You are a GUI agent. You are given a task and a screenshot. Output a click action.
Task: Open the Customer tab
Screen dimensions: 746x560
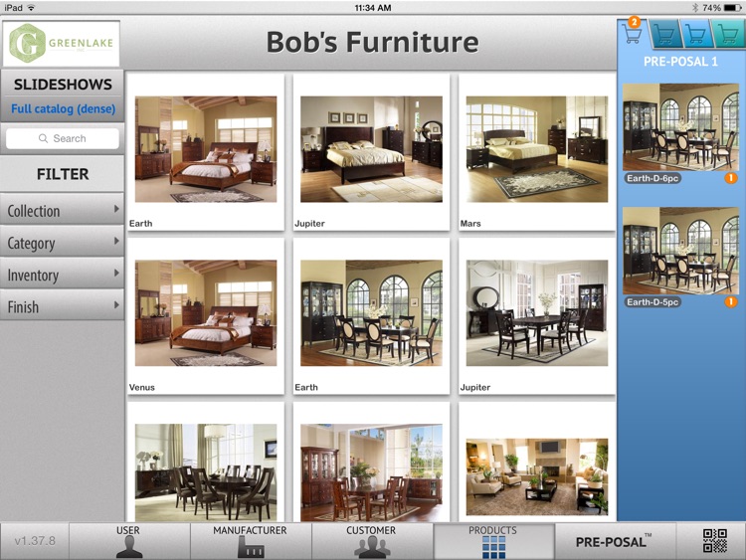tap(372, 541)
